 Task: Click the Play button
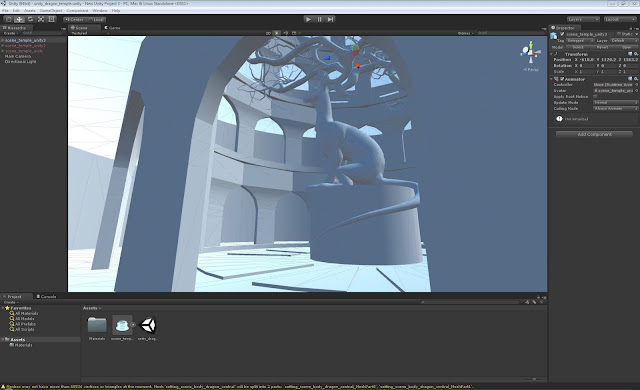[309, 19]
